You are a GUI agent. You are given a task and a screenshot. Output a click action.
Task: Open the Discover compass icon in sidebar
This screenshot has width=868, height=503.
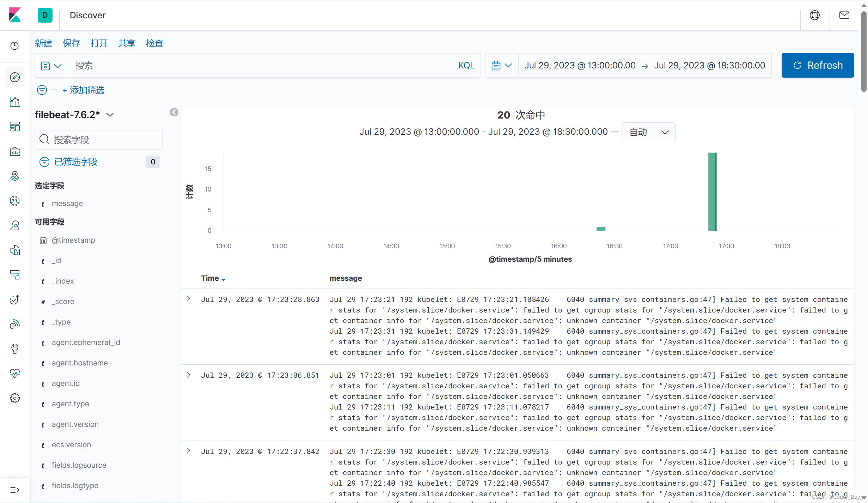(x=15, y=77)
